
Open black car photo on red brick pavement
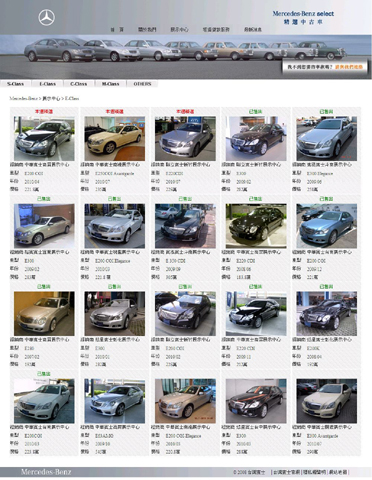(185, 226)
